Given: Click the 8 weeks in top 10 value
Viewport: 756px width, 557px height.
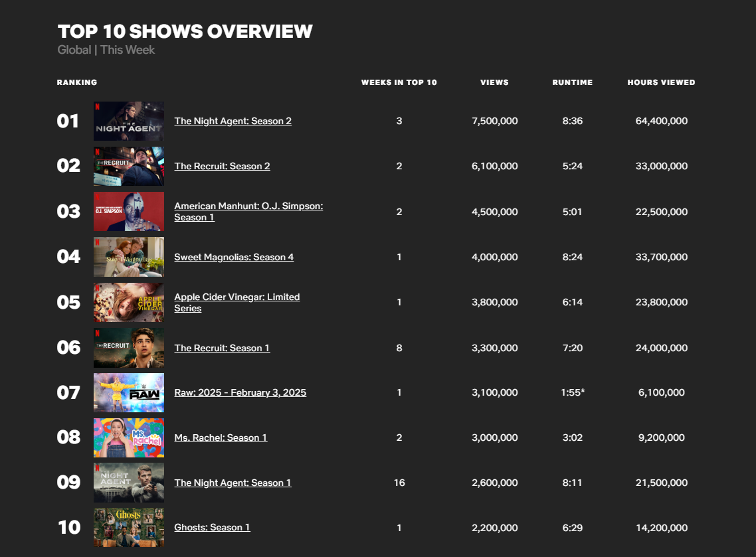Looking at the screenshot, I should 399,348.
